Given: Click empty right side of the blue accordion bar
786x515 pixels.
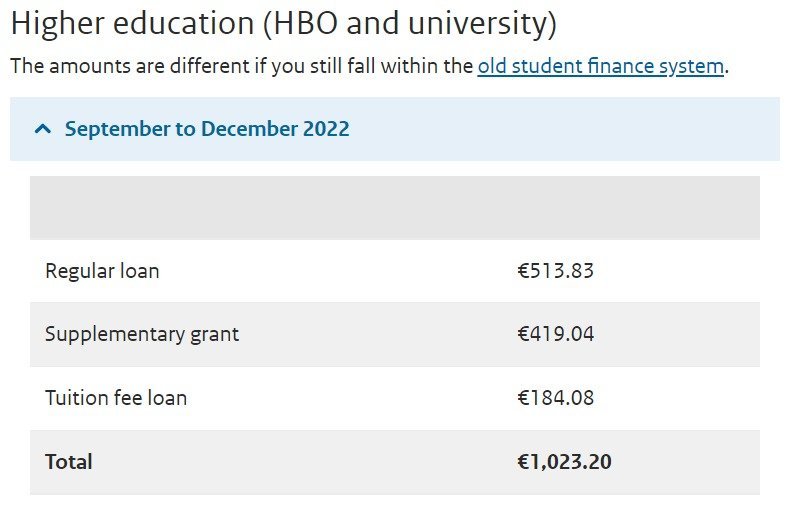Looking at the screenshot, I should coord(600,129).
